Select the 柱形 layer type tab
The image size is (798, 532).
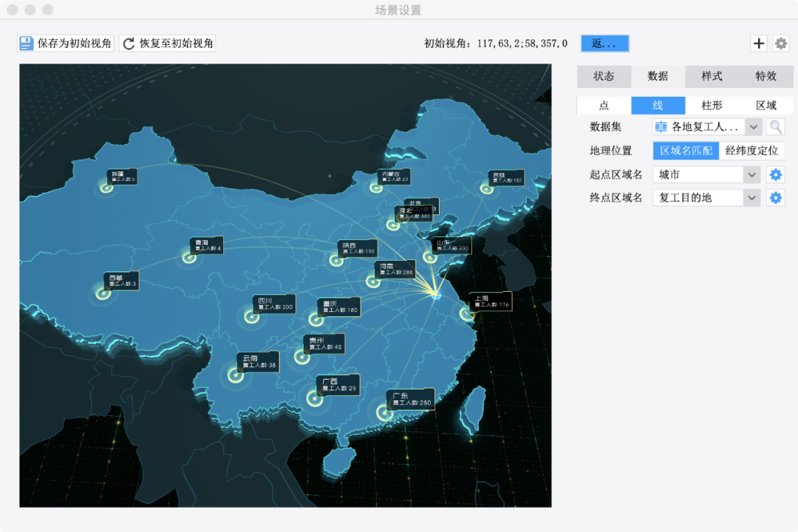pos(712,106)
